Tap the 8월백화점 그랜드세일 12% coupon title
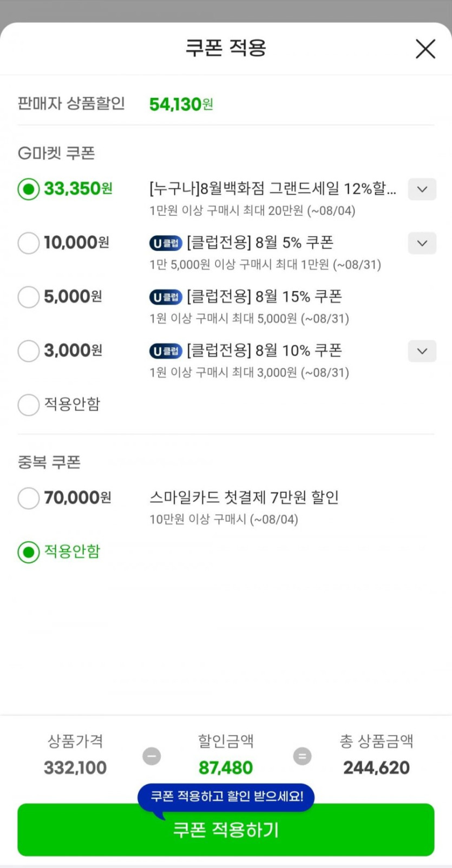 click(272, 189)
